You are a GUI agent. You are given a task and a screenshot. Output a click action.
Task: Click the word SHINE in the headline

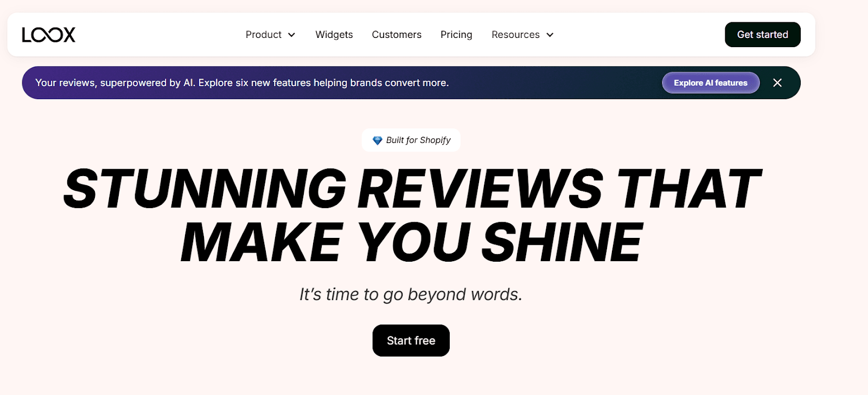coord(561,242)
